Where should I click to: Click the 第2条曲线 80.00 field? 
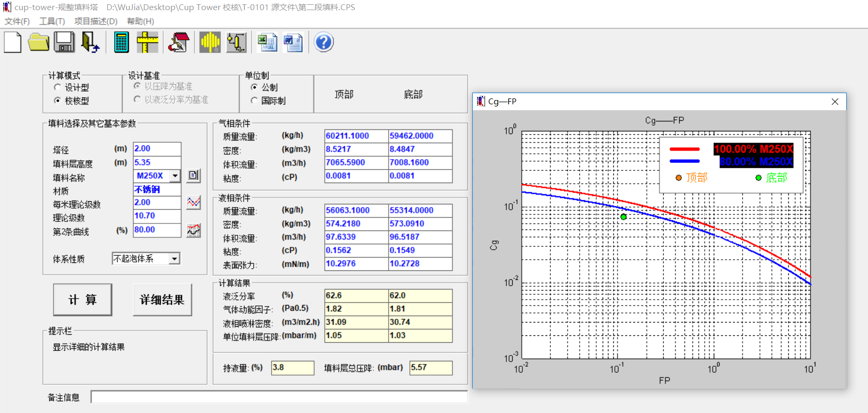(157, 230)
